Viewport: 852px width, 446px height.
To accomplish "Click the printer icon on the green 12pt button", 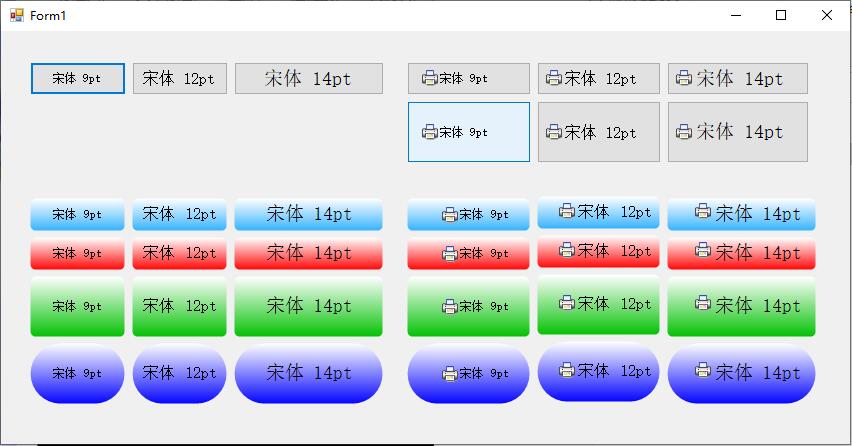I will (566, 302).
